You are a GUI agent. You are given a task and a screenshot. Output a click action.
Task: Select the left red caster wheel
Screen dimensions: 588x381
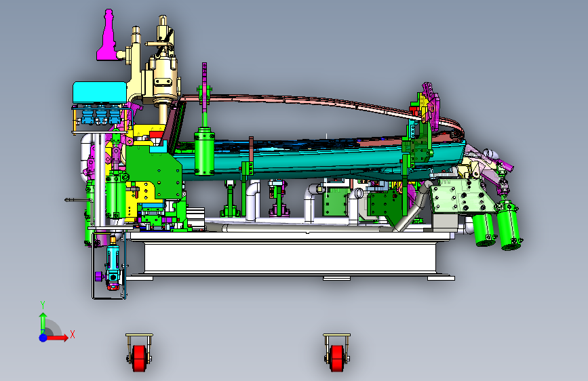click(x=139, y=358)
